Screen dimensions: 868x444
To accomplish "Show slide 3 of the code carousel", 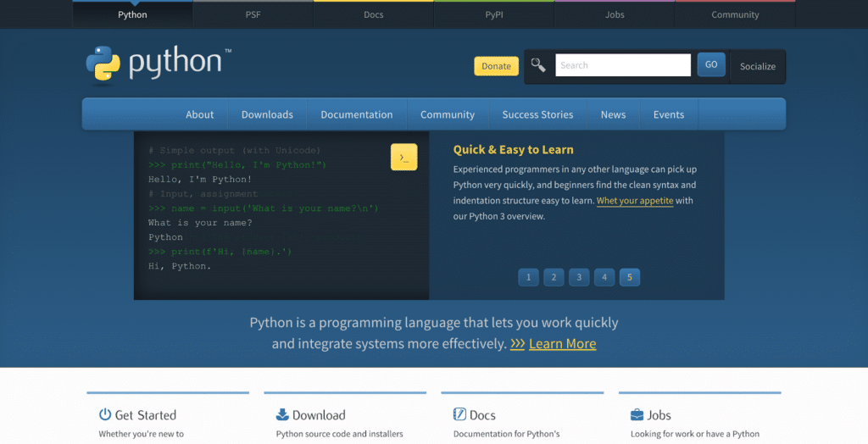I will coord(579,277).
